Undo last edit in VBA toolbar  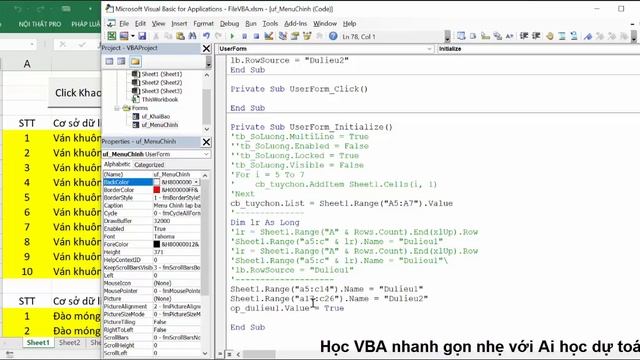click(x=207, y=36)
